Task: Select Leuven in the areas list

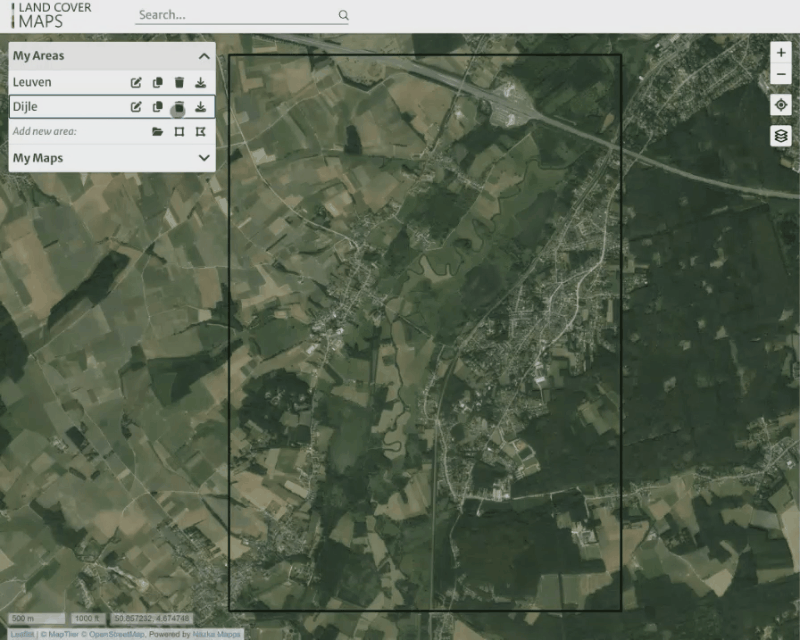Action: click(33, 83)
